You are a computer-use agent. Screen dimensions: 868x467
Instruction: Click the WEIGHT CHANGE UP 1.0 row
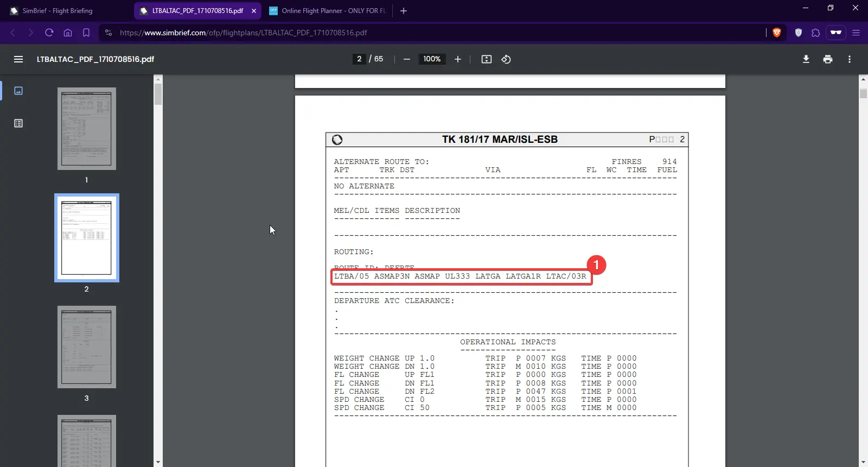[486, 358]
